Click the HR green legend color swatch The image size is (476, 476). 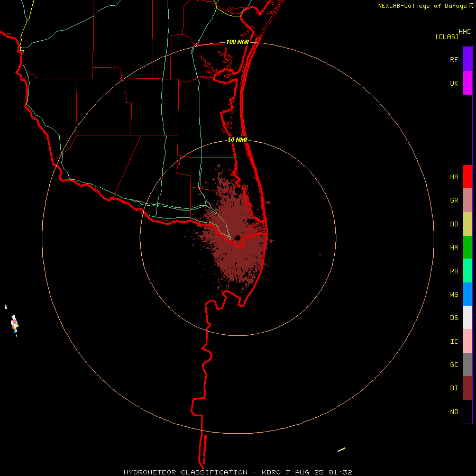pos(467,247)
